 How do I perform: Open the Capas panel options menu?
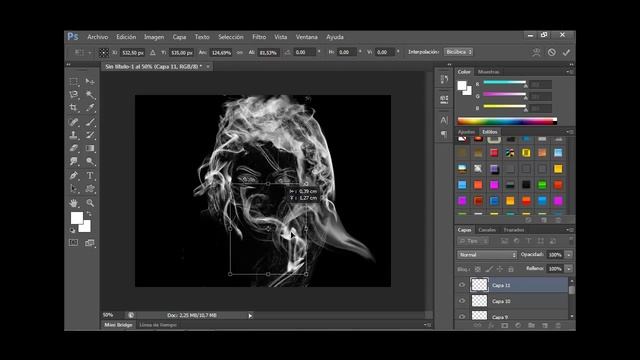570,230
